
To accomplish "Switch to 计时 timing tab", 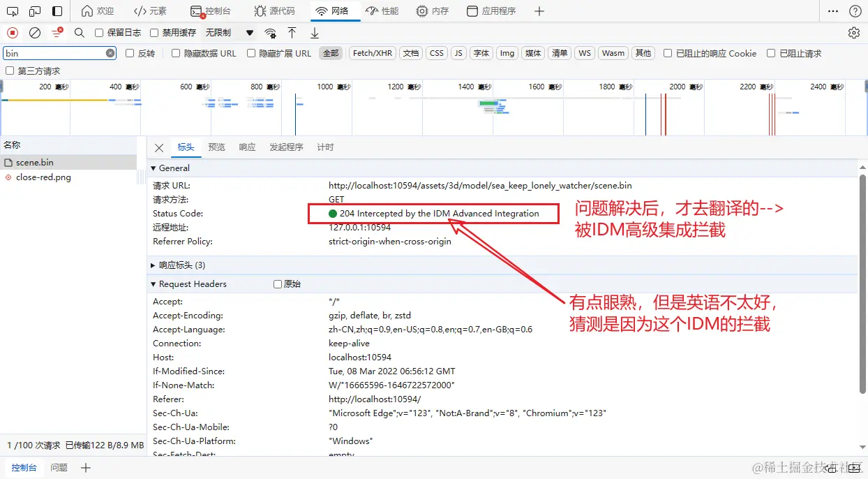I will pyautogui.click(x=325, y=147).
